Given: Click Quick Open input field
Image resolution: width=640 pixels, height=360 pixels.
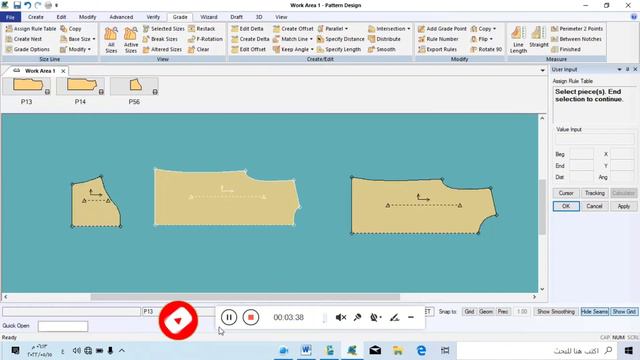Looking at the screenshot, I should tap(63, 326).
